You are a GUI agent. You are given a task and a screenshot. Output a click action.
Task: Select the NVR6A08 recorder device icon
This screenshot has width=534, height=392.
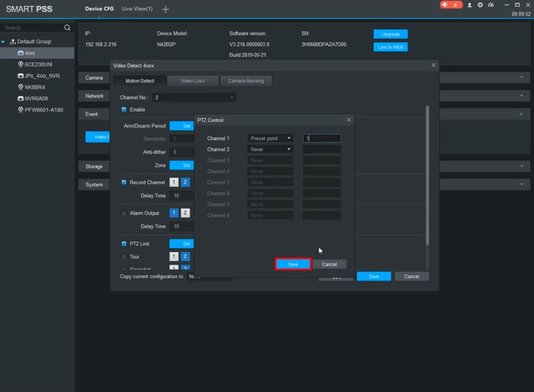coord(21,99)
